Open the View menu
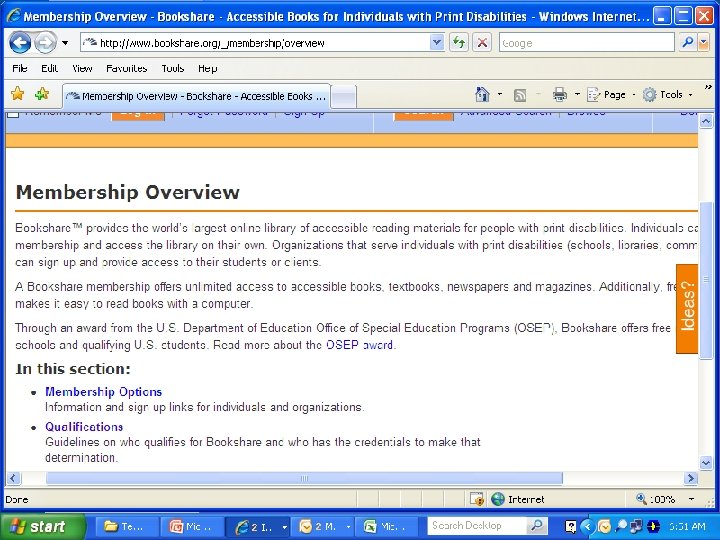The height and width of the screenshot is (540, 720). click(82, 68)
